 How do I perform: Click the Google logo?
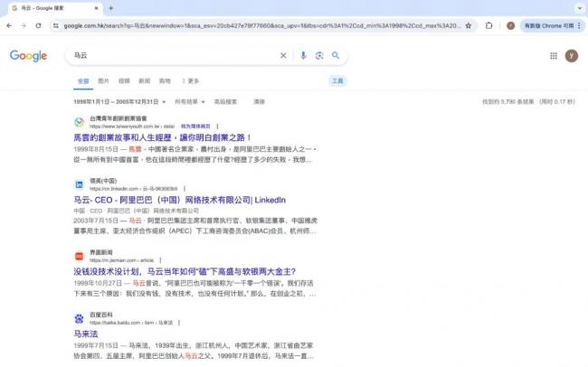pos(29,56)
